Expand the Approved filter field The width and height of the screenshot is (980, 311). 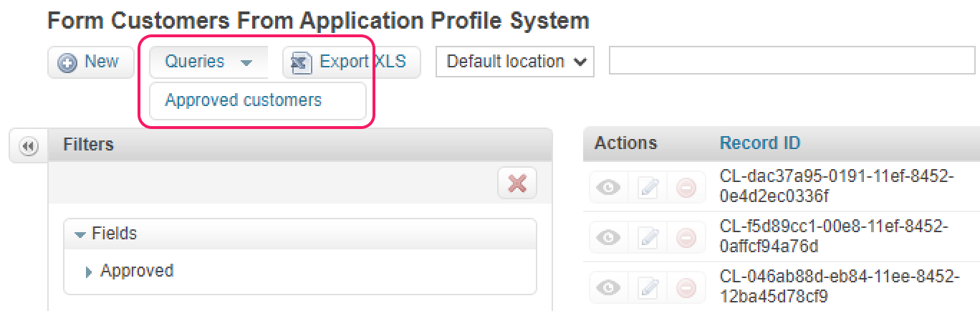[89, 272]
